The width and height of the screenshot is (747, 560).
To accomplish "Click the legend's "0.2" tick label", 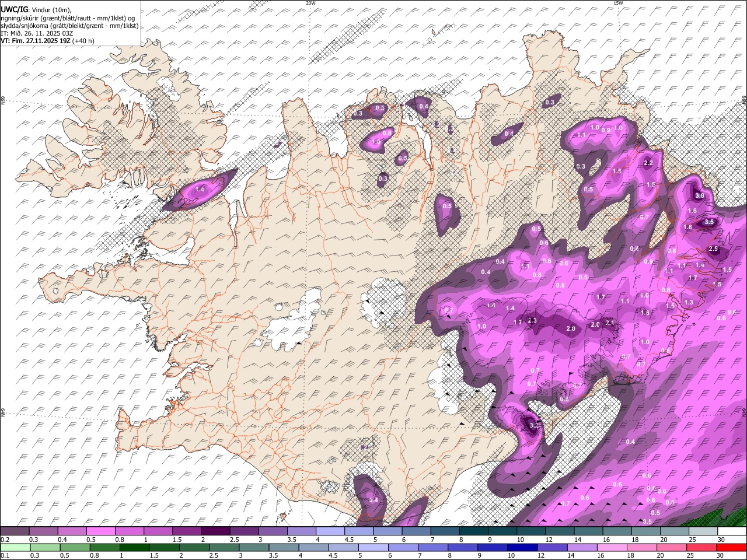I will click(x=5, y=540).
